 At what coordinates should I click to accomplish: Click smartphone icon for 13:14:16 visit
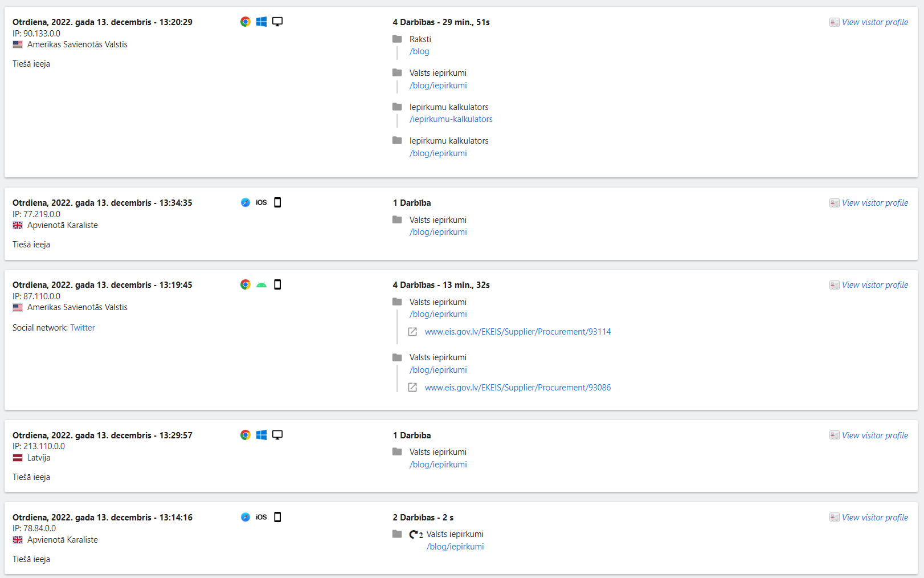pyautogui.click(x=277, y=517)
